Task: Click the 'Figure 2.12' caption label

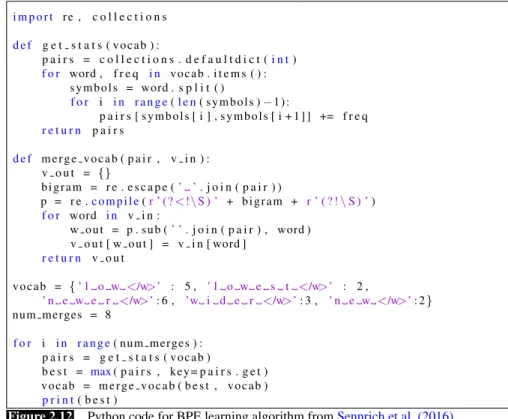Action: (x=40, y=415)
